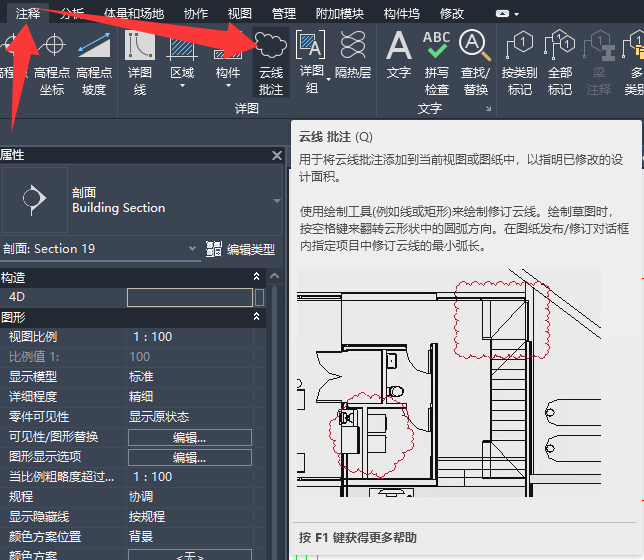The width and height of the screenshot is (644, 560).
Task: Switch to the 管理 ribbon tab
Action: tap(284, 14)
